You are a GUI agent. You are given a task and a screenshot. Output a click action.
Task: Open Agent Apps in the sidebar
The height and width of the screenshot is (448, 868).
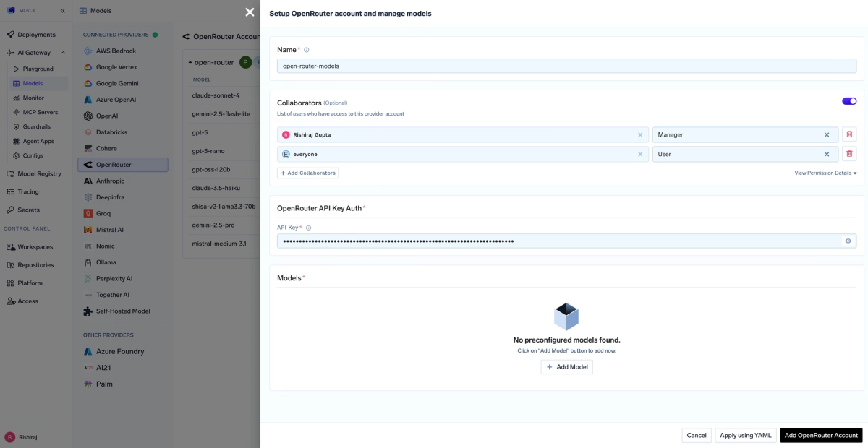(38, 141)
